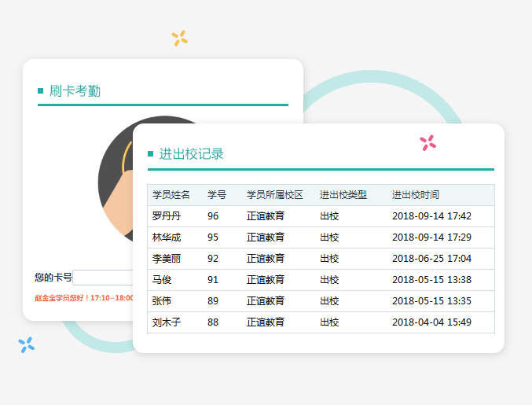The image size is (532, 405).
Task: Click 正谊教育 in 马俊's row
Action: point(266,280)
